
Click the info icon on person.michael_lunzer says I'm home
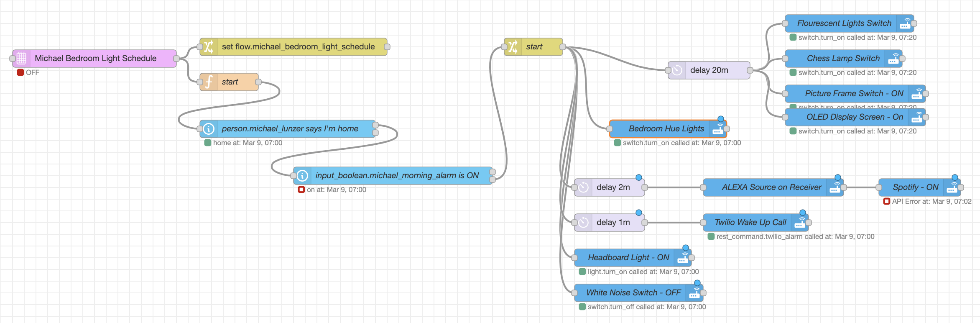coord(209,129)
